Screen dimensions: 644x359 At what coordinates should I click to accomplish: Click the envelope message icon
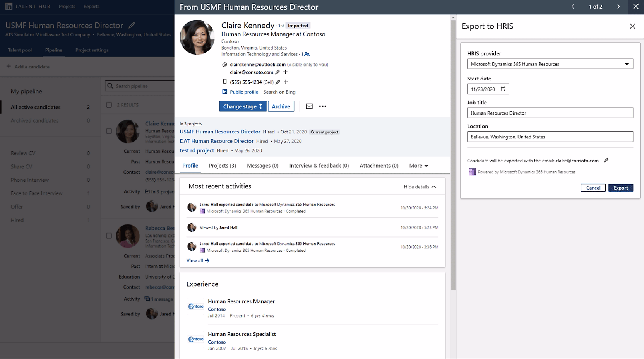309,106
